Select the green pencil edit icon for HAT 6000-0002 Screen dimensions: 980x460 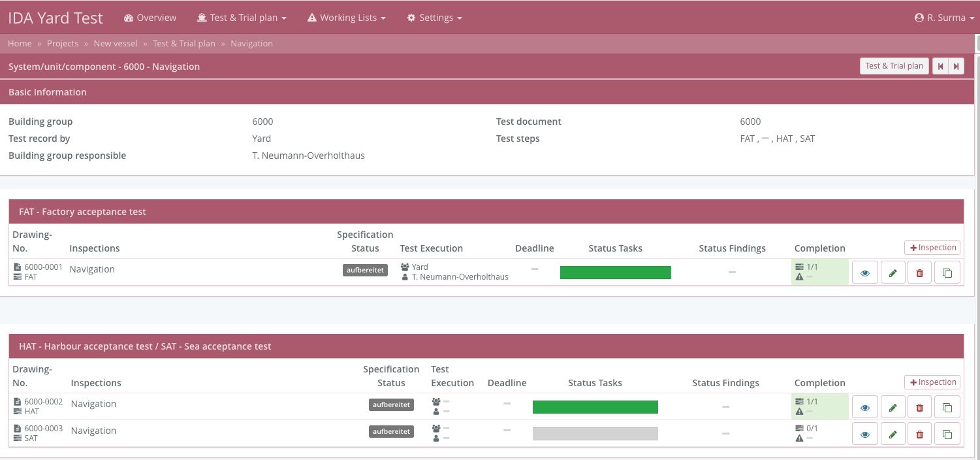click(893, 406)
